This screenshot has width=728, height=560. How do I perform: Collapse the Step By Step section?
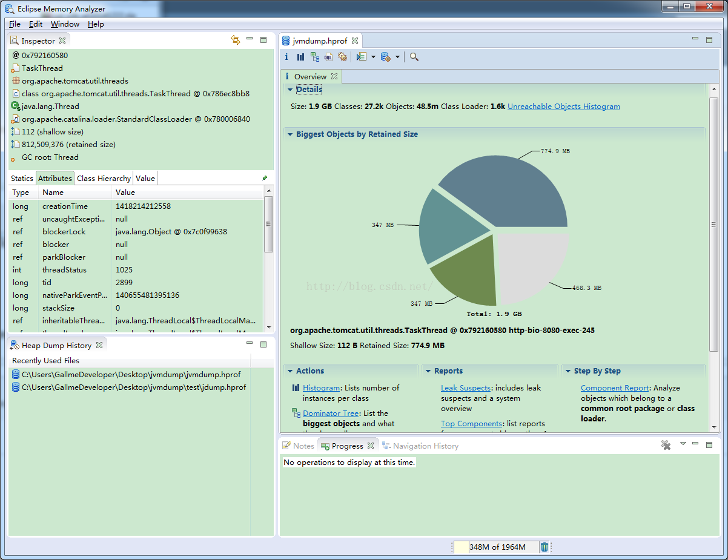[568, 371]
